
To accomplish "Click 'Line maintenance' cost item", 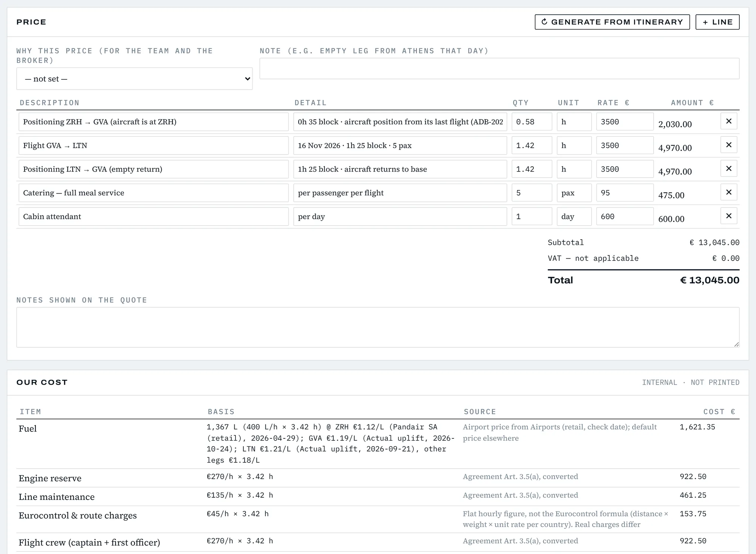I will 57,497.
